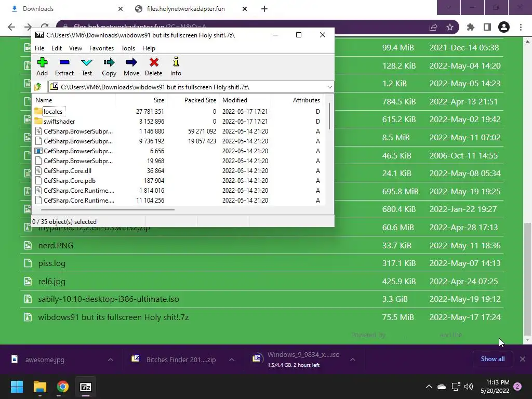The width and height of the screenshot is (532, 399).
Task: Click the 7-Zip horizontal scrollbar thumb
Action: click(x=108, y=210)
